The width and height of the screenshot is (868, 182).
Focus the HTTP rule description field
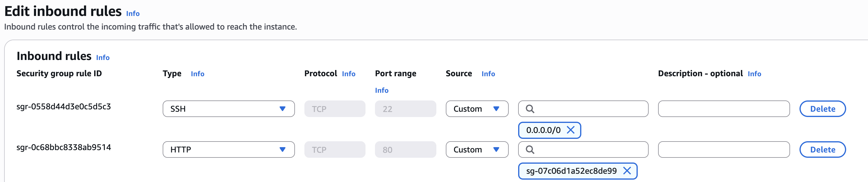click(723, 149)
